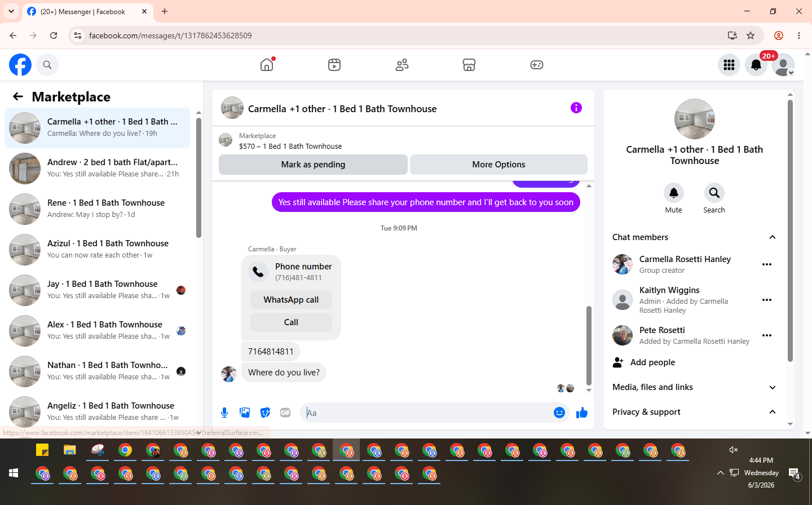This screenshot has width=812, height=505.
Task: Bookmark this page with the star icon
Action: pyautogui.click(x=751, y=36)
